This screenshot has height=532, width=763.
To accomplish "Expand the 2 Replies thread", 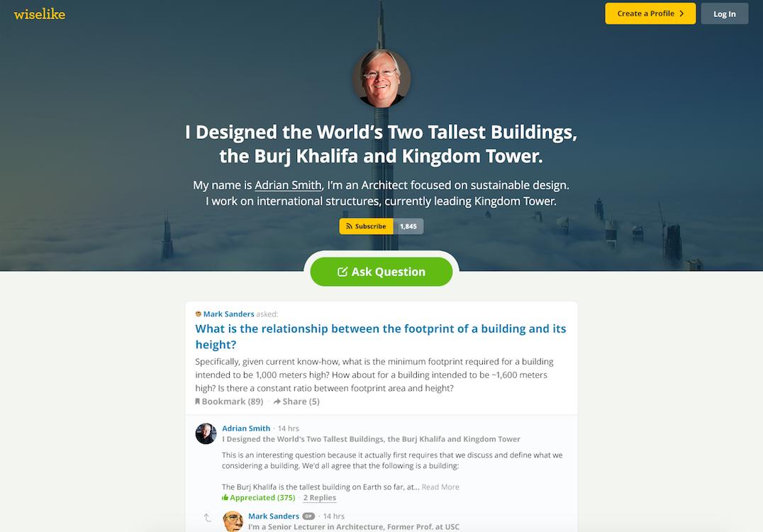I will 320,497.
